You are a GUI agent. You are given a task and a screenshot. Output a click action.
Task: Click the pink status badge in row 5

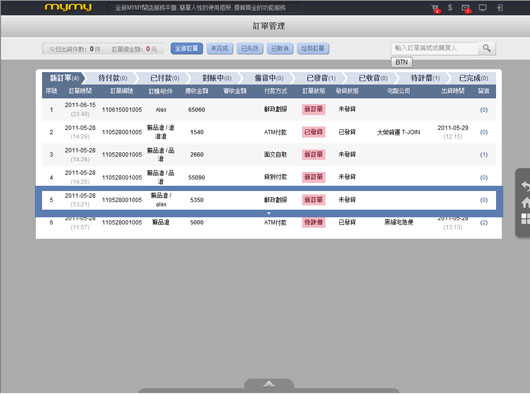313,199
